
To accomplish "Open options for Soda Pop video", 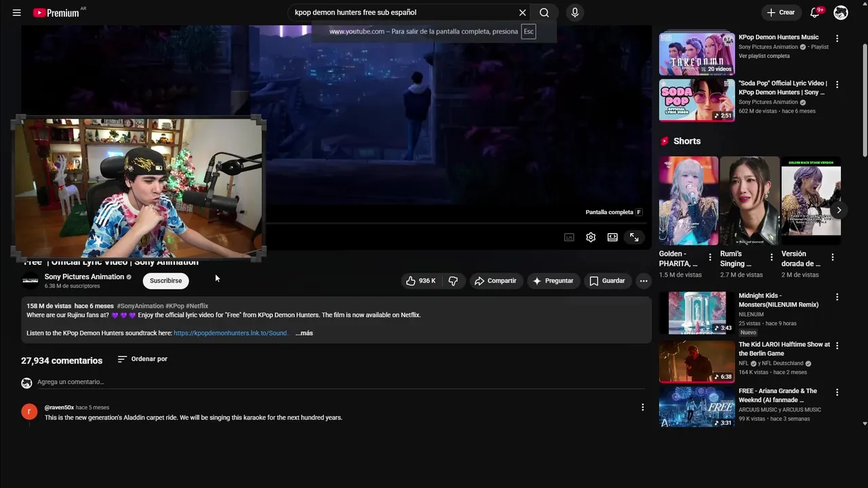I will click(x=837, y=85).
